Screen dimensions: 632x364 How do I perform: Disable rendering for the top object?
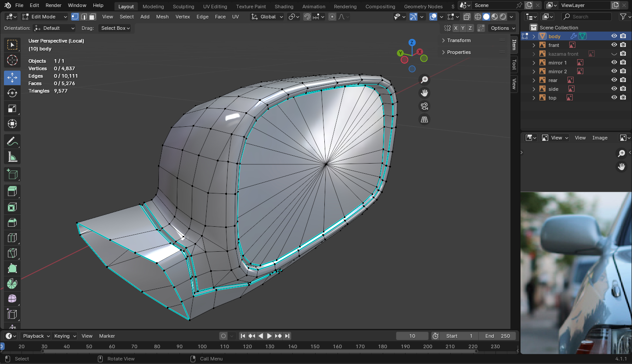(623, 98)
